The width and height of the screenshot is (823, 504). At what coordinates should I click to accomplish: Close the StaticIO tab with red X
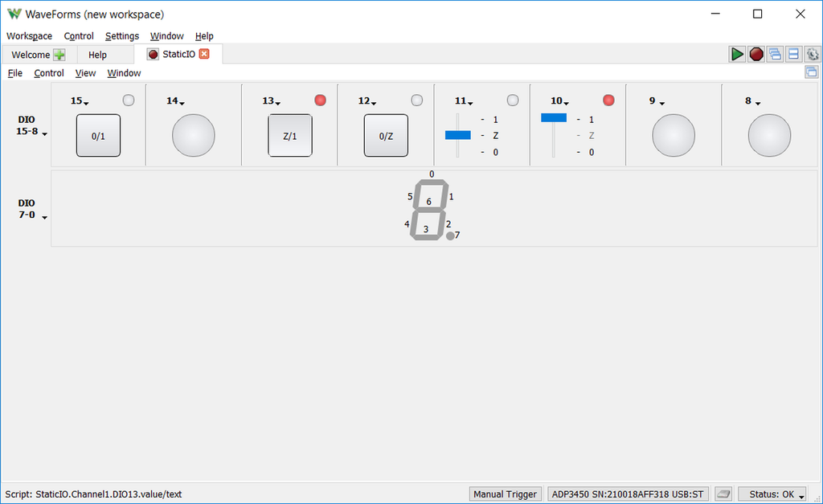tap(204, 54)
